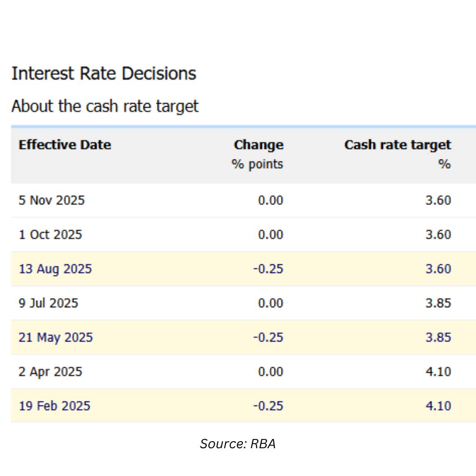476x476 pixels.
Task: Click the 3.60 cash rate for 5 Nov 2025
Action: pyautogui.click(x=439, y=201)
